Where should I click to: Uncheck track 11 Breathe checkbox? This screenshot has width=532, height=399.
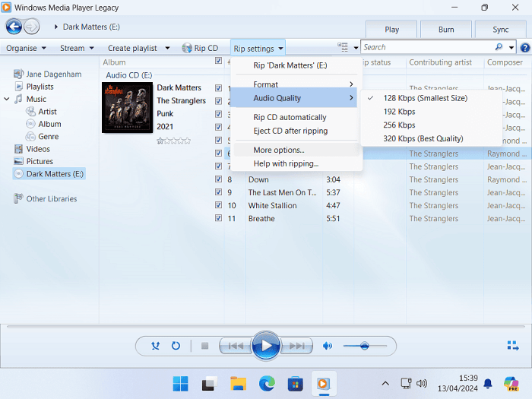[x=219, y=218]
